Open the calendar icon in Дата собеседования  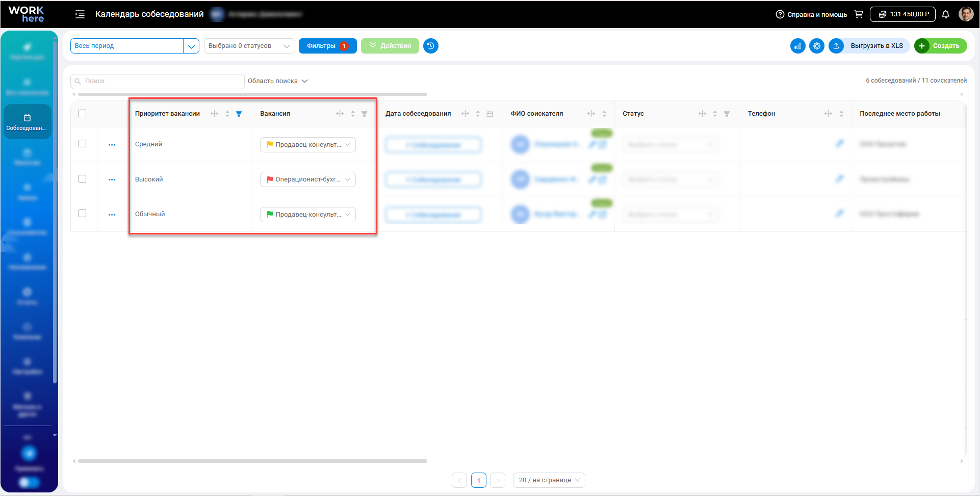tap(490, 114)
